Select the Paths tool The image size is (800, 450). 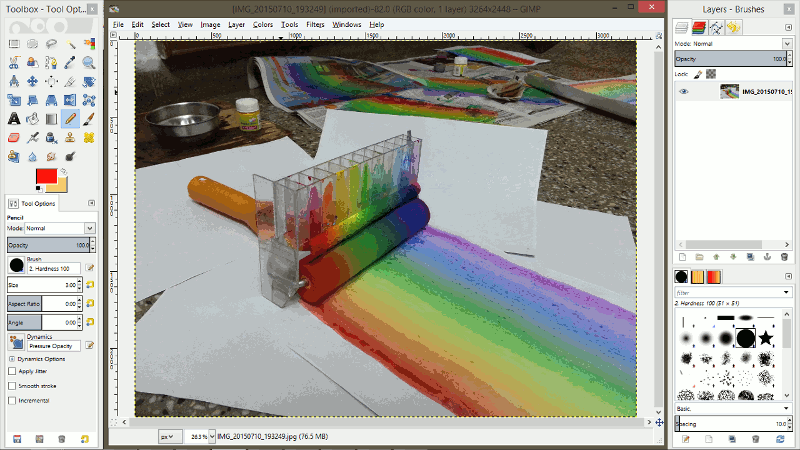[x=52, y=63]
